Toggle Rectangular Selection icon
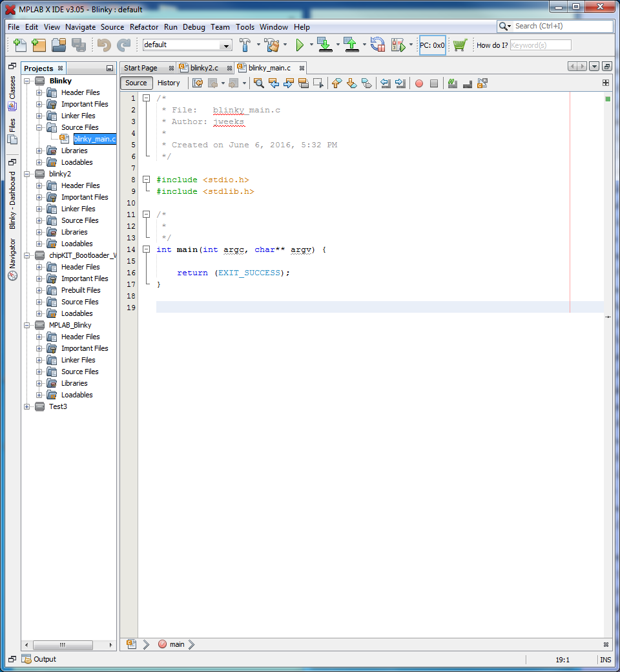 [318, 83]
